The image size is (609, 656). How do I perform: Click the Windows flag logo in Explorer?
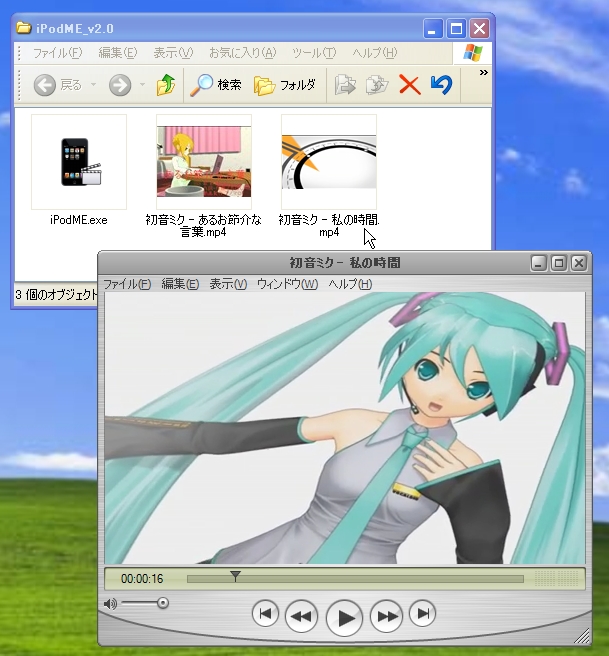click(x=473, y=53)
